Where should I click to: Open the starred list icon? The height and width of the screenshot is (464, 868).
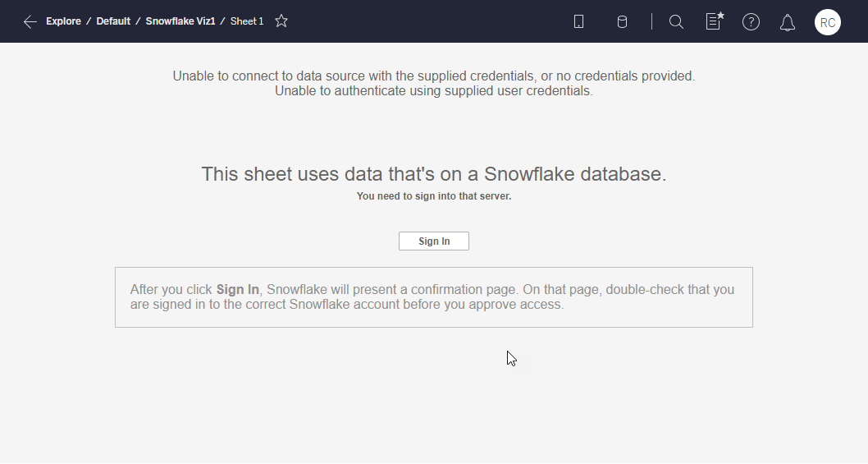pyautogui.click(x=715, y=21)
